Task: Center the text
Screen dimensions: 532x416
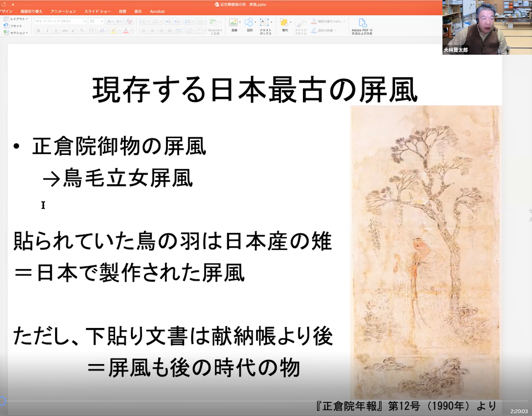Action: pyautogui.click(x=152, y=30)
